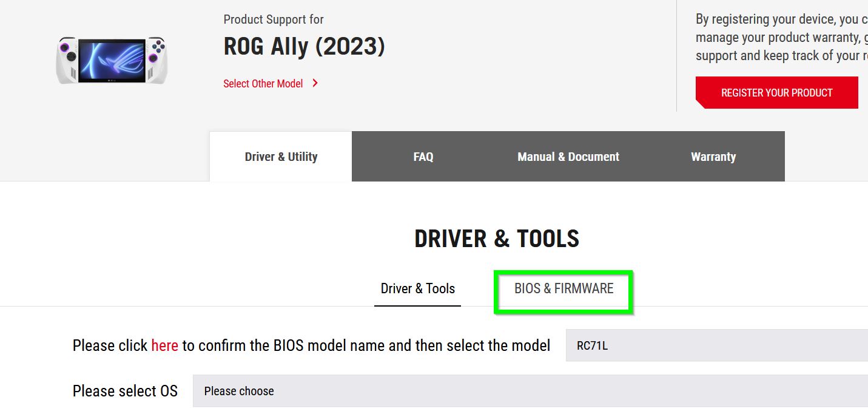Select the Warranty tab

click(x=713, y=157)
